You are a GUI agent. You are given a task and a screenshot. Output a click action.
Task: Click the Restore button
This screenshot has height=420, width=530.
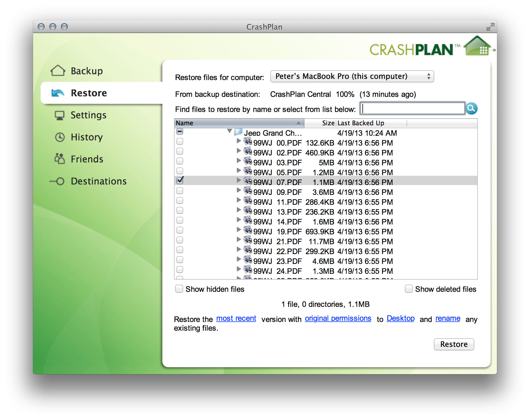click(x=454, y=344)
